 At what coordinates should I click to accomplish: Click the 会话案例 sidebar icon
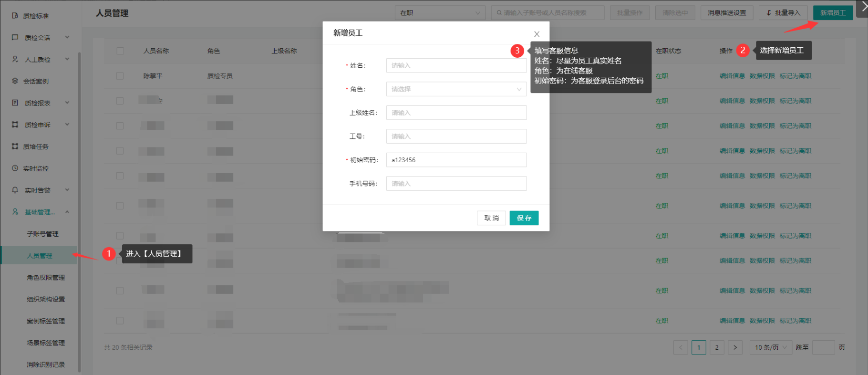click(x=15, y=81)
